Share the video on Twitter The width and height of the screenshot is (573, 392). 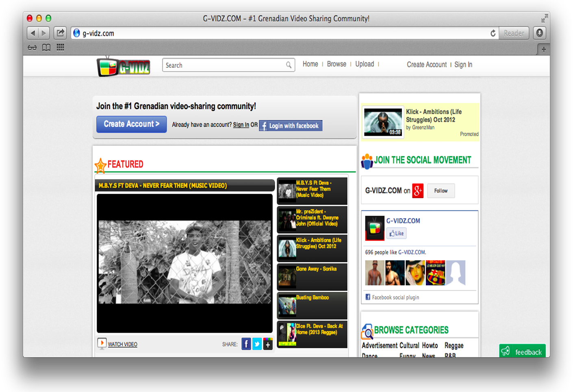(x=257, y=344)
